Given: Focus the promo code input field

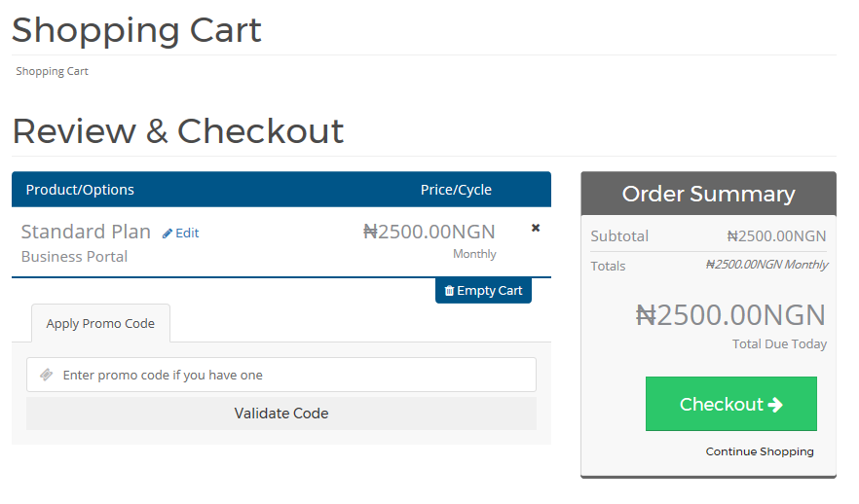Looking at the screenshot, I should pos(292,375).
